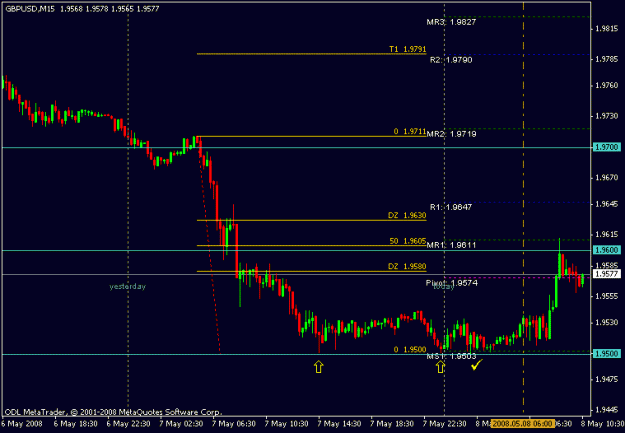Click the current price tag 1.9577

607,274
